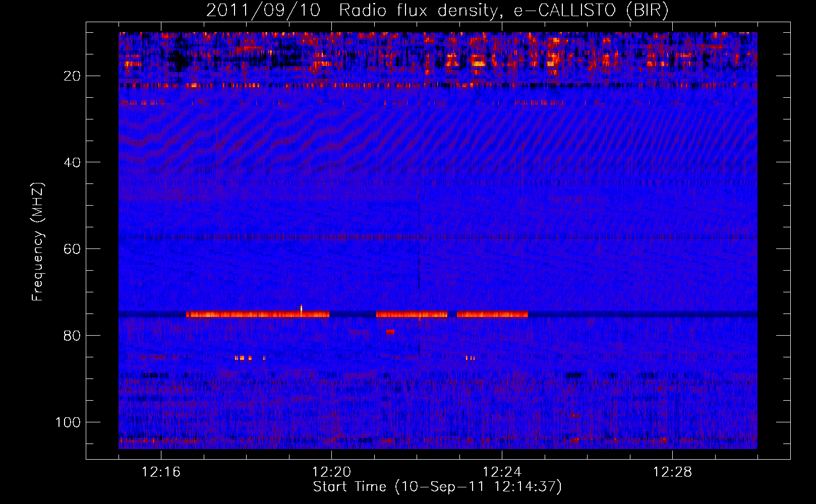Click the yellow spike above the 76 MHz band
Image resolution: width=816 pixels, height=504 pixels.
[301, 308]
